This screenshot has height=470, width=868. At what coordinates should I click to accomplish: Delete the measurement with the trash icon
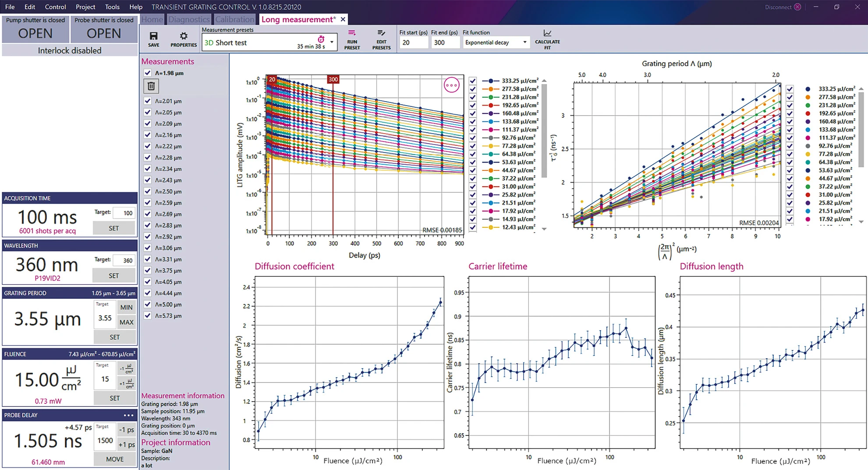coord(151,86)
